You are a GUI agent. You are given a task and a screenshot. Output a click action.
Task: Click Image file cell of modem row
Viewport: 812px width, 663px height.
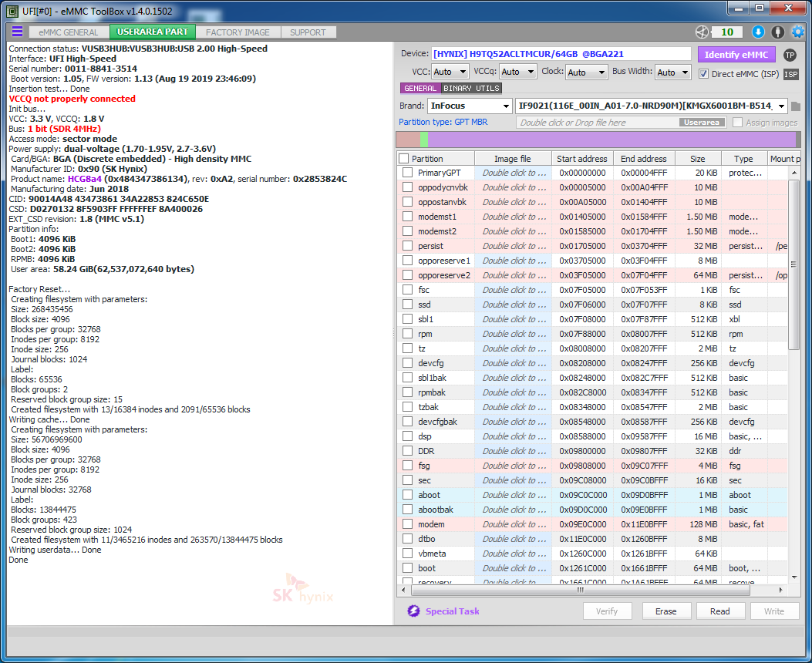pos(514,524)
